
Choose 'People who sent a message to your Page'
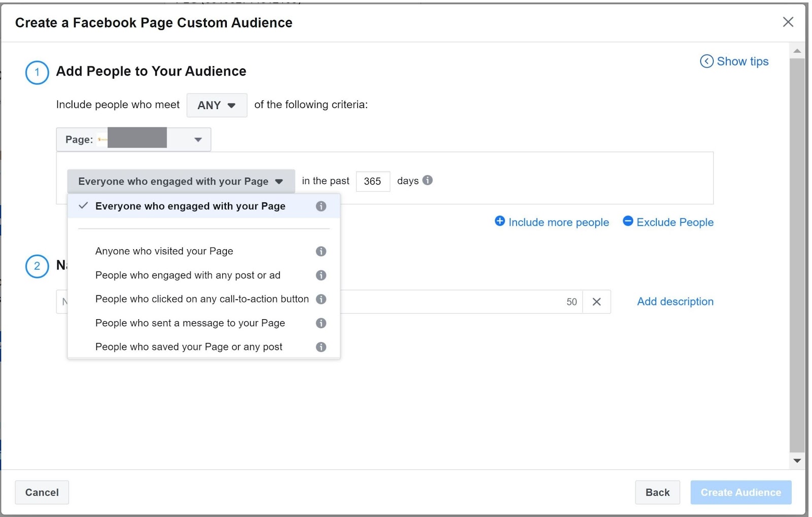190,323
